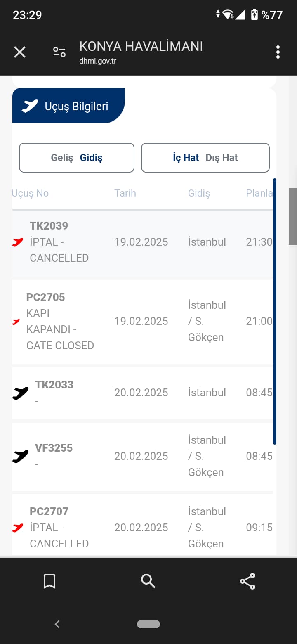Tap the black plane icon beside VF3255
The width and height of the screenshot is (297, 644).
(x=20, y=457)
